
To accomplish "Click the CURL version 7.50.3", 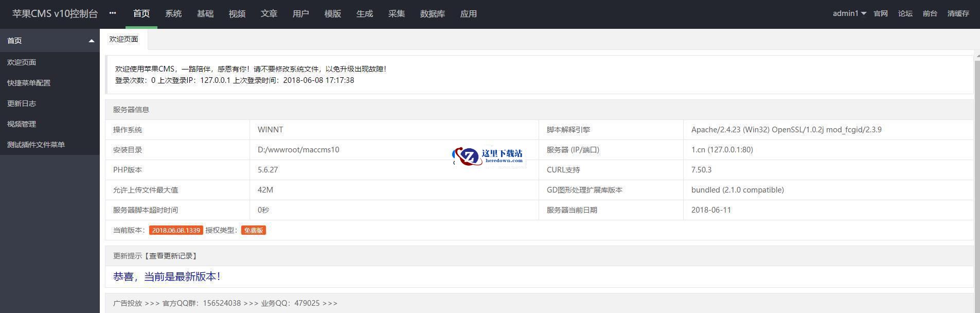I will coord(701,170).
